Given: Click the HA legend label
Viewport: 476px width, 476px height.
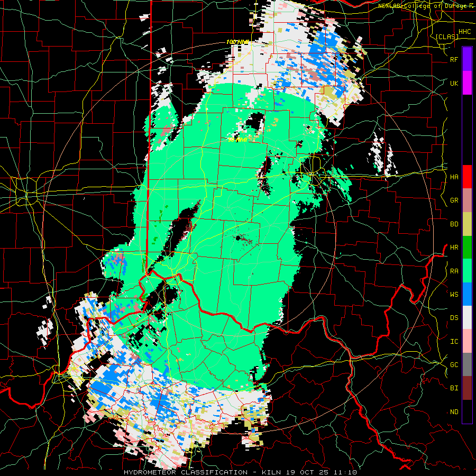Looking at the screenshot, I should [454, 177].
